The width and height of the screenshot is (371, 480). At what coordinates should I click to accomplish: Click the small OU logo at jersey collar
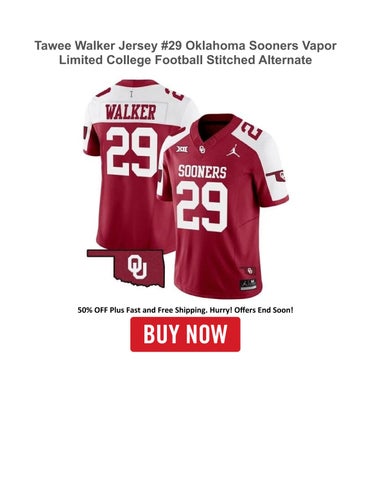point(202,149)
